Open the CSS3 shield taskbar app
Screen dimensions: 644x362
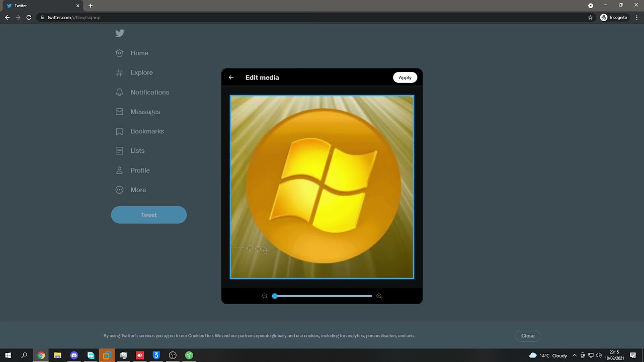click(156, 355)
